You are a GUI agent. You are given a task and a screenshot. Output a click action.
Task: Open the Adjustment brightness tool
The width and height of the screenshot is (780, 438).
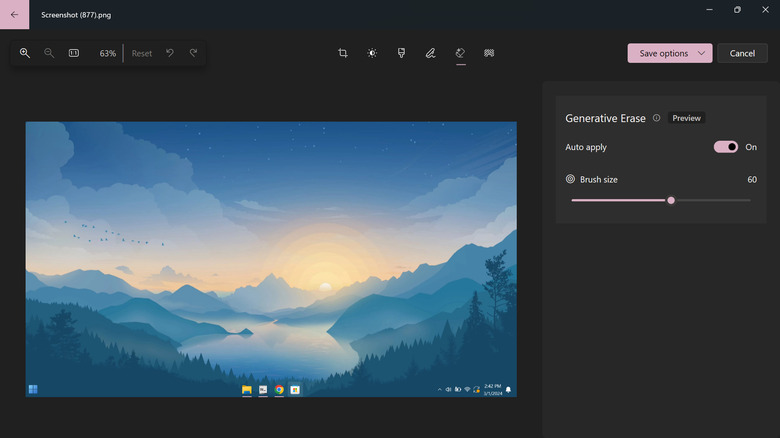click(x=372, y=53)
